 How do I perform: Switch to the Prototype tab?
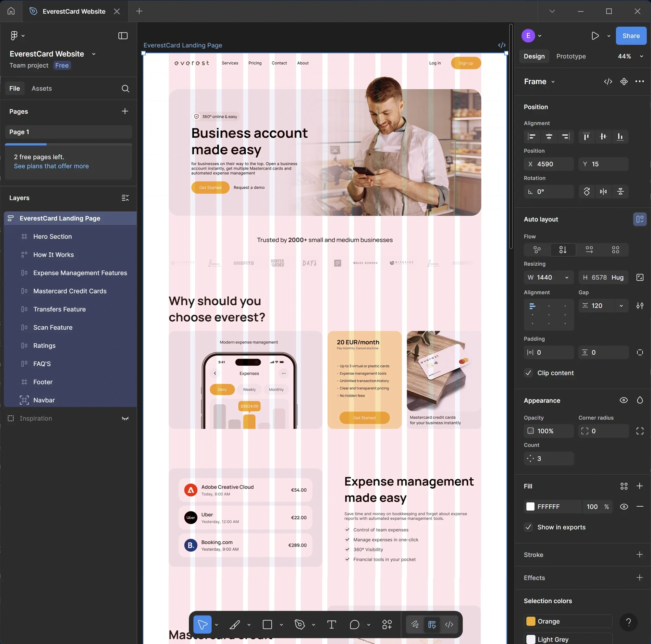coord(571,56)
